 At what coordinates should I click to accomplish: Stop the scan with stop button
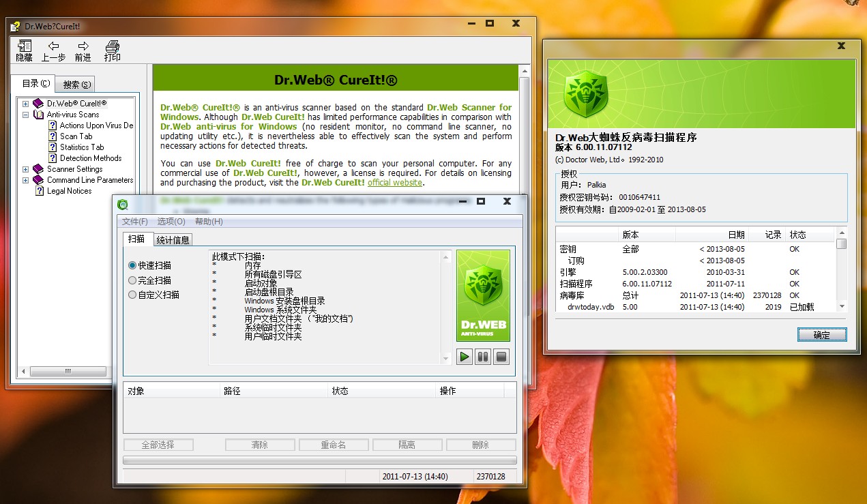pyautogui.click(x=501, y=356)
